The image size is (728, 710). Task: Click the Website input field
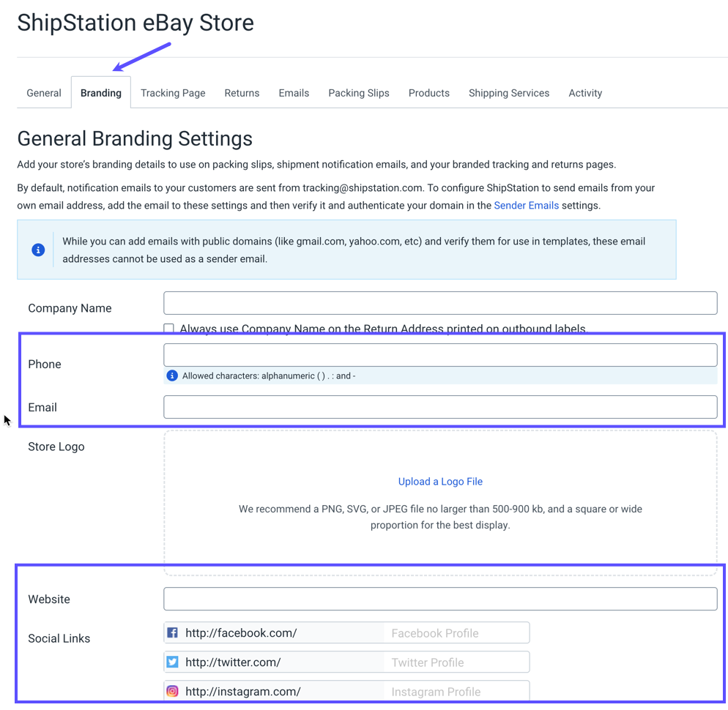click(x=439, y=599)
